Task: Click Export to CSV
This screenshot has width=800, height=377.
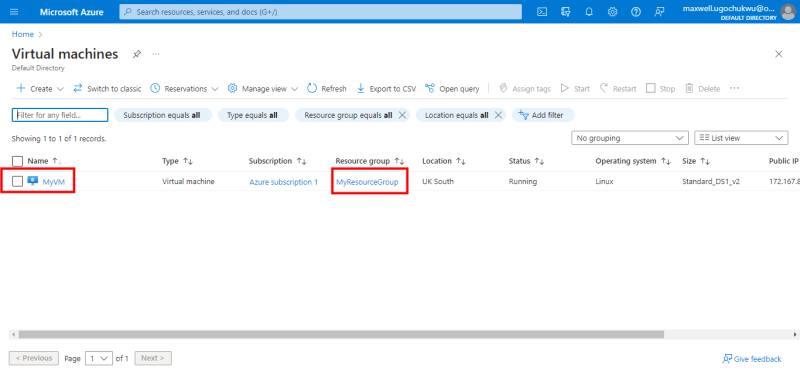Action: click(x=386, y=89)
